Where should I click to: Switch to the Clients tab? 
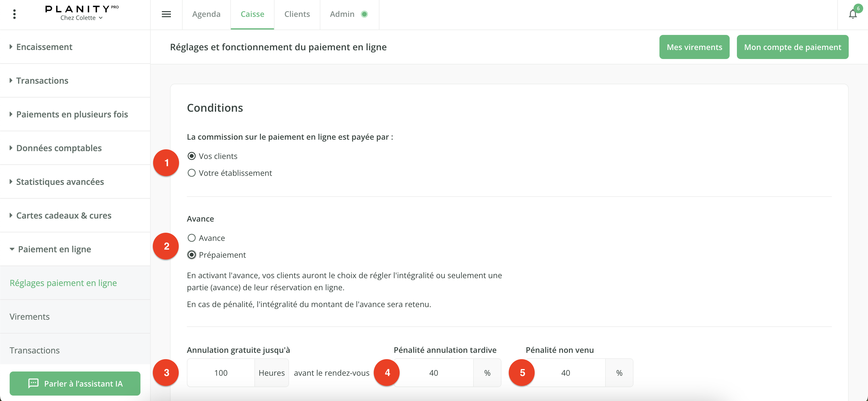tap(297, 14)
